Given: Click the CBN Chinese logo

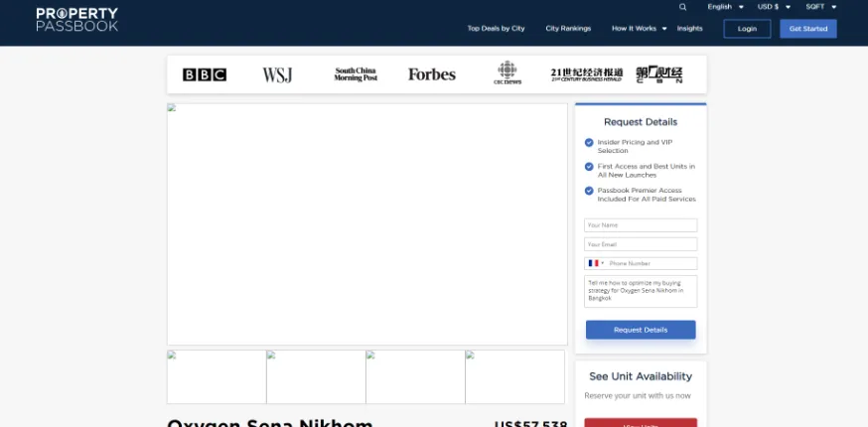Looking at the screenshot, I should [658, 74].
